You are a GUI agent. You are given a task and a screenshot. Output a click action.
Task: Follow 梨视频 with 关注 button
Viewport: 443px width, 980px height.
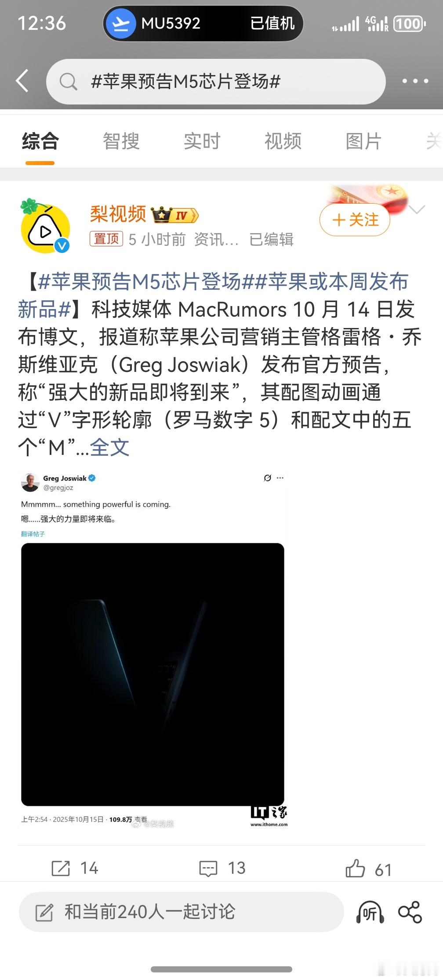(355, 220)
